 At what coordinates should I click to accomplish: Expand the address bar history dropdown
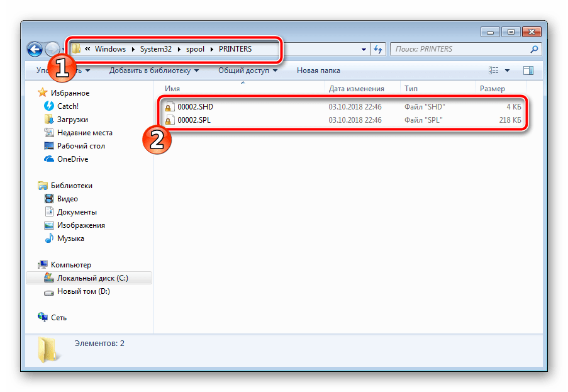(x=364, y=49)
